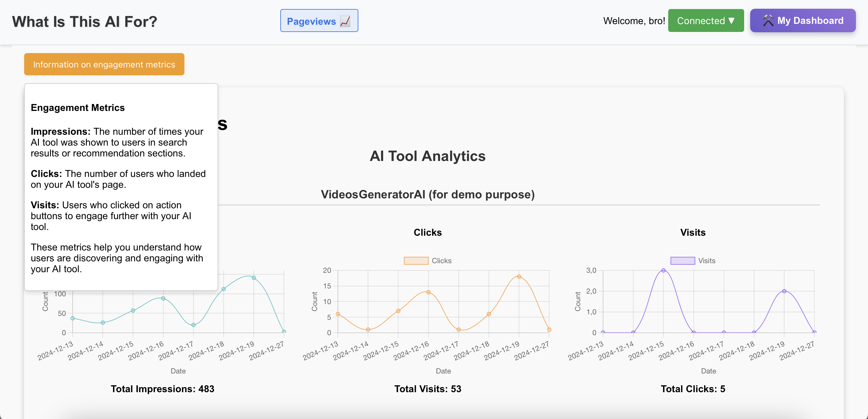Image resolution: width=868 pixels, height=419 pixels.
Task: Expand the Connected dropdown arrow
Action: click(731, 20)
